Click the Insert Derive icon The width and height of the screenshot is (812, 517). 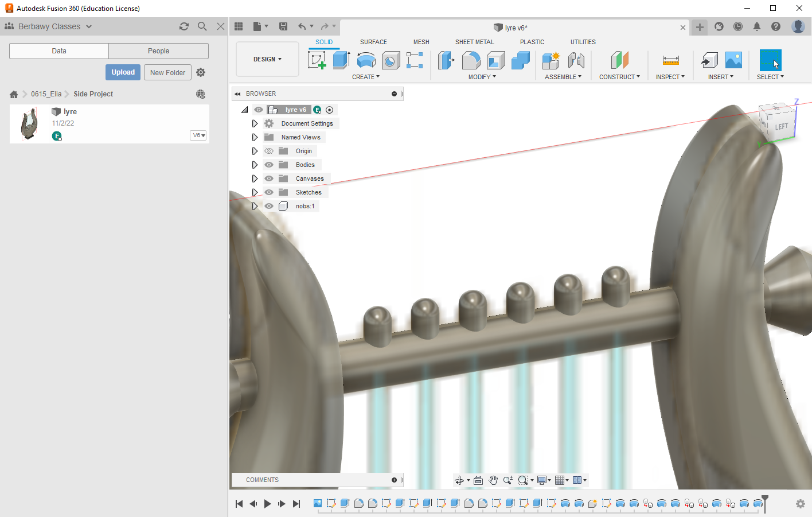(709, 60)
